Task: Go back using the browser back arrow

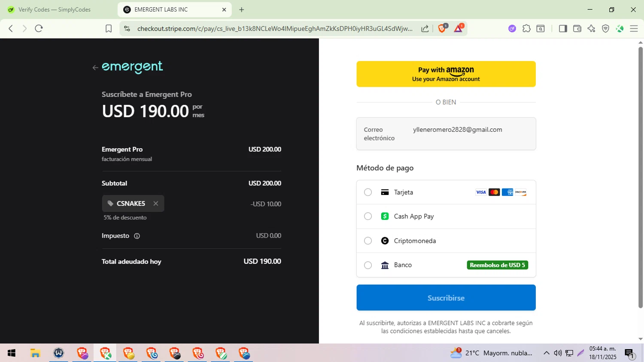Action: 11,29
